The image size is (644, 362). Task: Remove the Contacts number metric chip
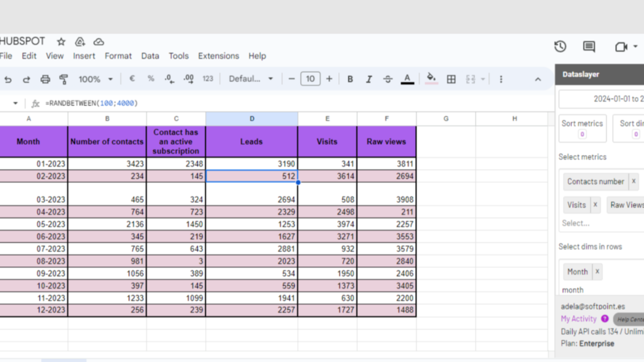(634, 182)
